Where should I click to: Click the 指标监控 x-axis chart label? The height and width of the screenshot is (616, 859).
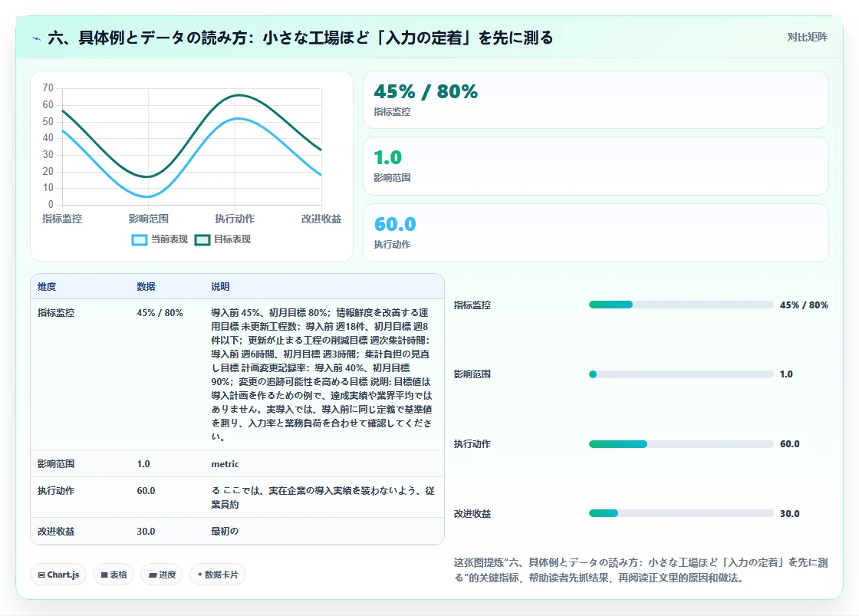(x=62, y=219)
